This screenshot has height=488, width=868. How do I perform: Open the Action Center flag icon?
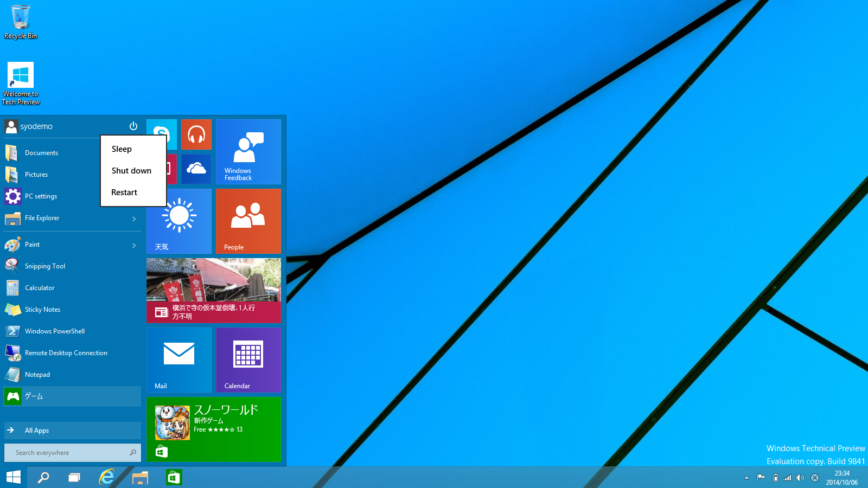[x=761, y=478]
